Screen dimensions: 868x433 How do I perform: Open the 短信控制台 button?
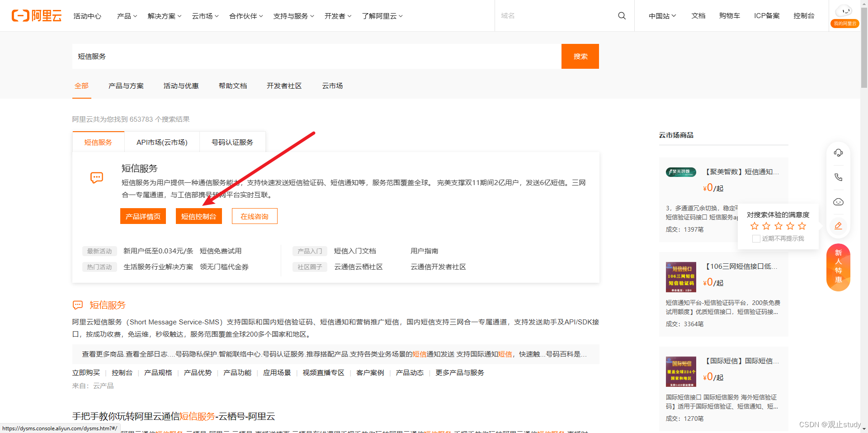tap(199, 216)
